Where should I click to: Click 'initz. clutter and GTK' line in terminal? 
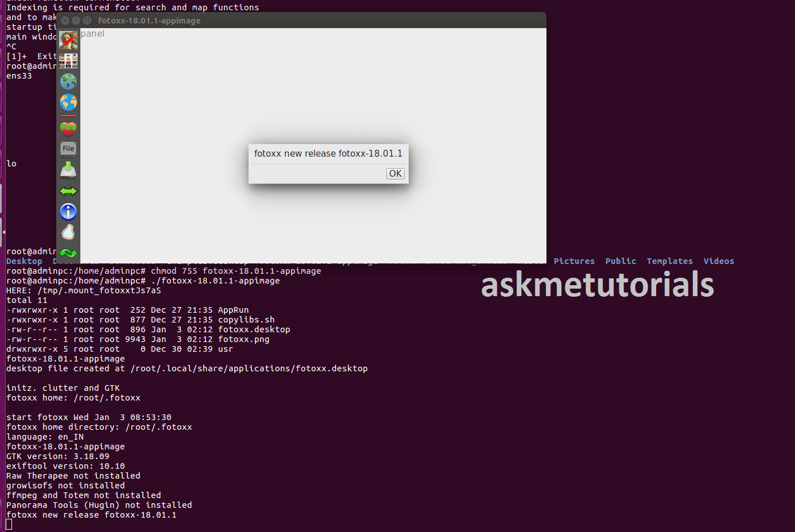[63, 388]
